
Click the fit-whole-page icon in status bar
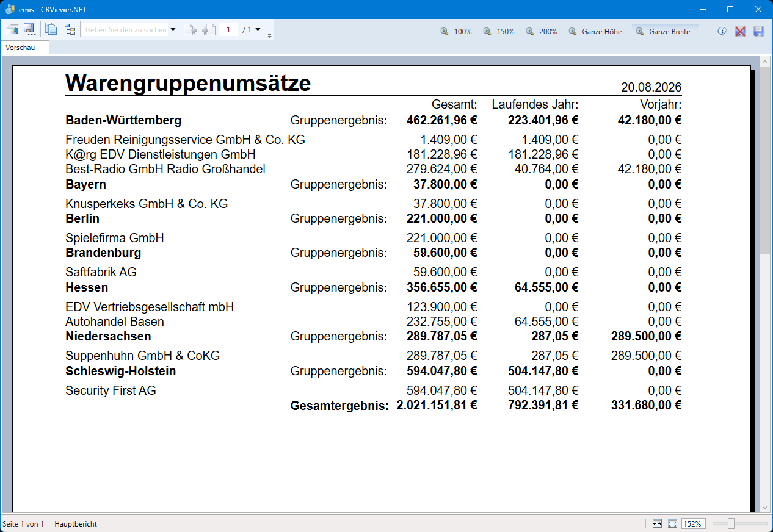[672, 523]
